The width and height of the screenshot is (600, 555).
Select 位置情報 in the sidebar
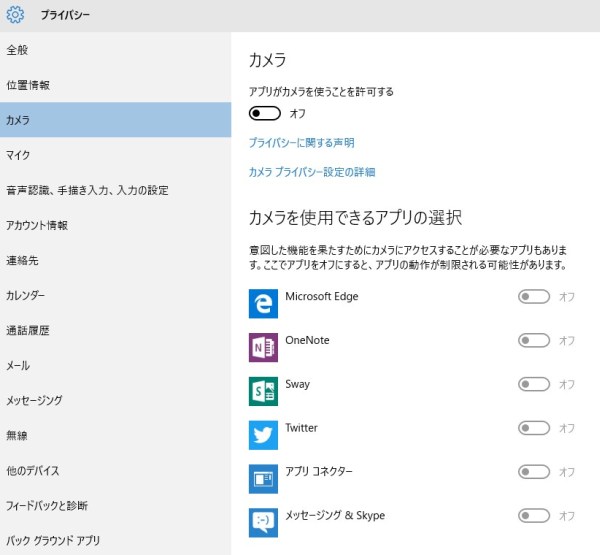[28, 85]
